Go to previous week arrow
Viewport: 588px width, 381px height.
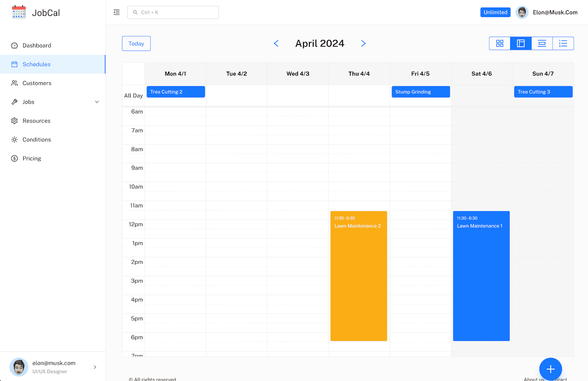pyautogui.click(x=276, y=43)
